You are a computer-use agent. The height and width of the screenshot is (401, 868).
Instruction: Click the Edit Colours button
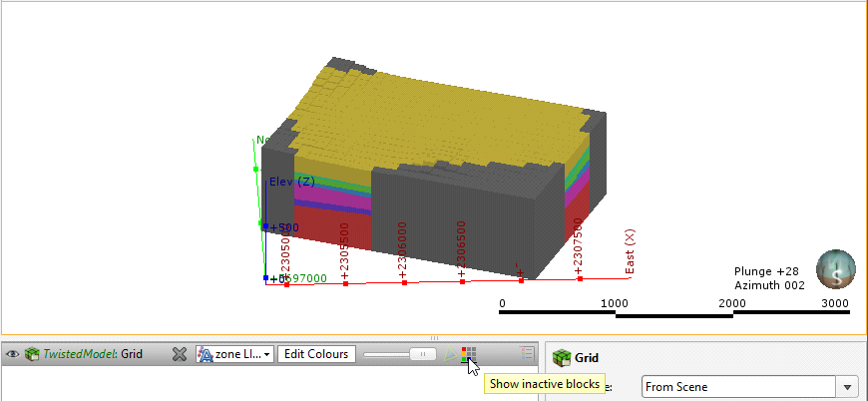(x=315, y=354)
